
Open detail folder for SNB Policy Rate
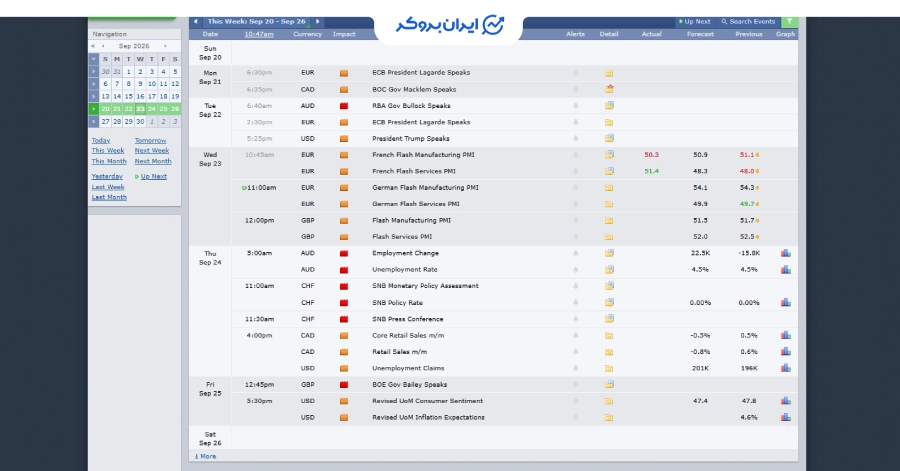pos(609,302)
